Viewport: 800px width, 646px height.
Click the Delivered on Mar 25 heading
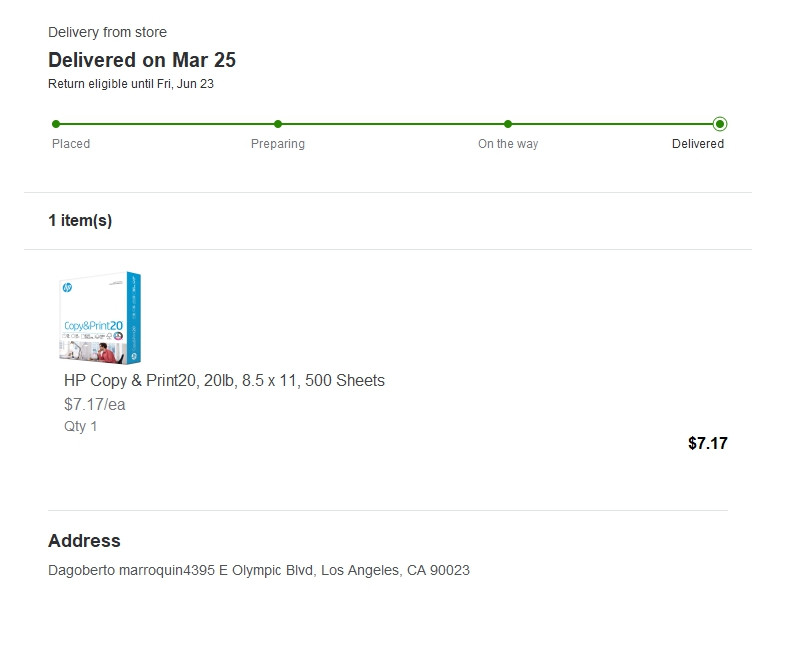point(142,60)
